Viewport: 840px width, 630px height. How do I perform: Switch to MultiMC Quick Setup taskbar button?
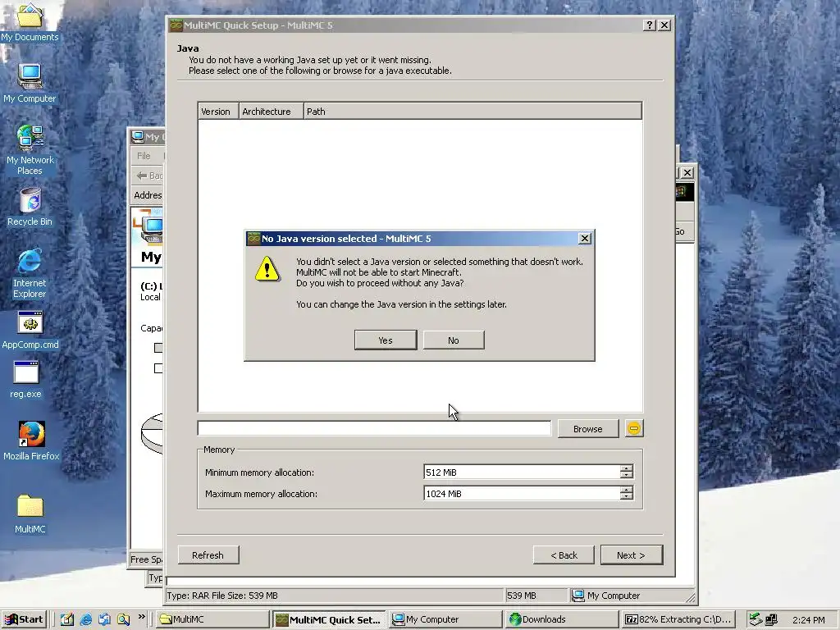[x=329, y=619]
